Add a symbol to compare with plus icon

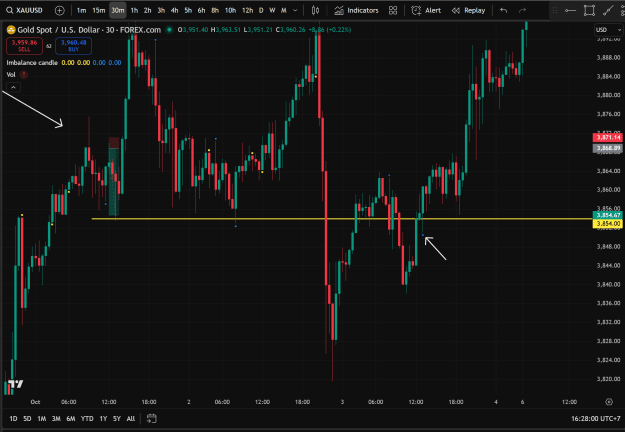pos(59,10)
